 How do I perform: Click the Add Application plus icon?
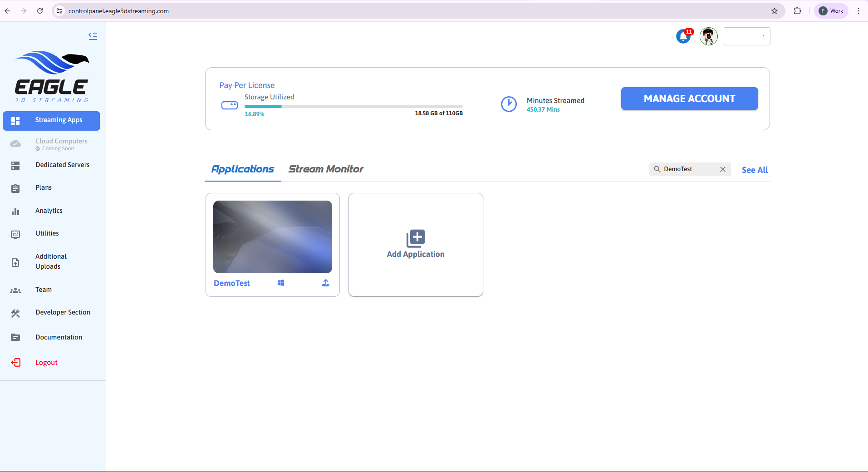pyautogui.click(x=416, y=238)
